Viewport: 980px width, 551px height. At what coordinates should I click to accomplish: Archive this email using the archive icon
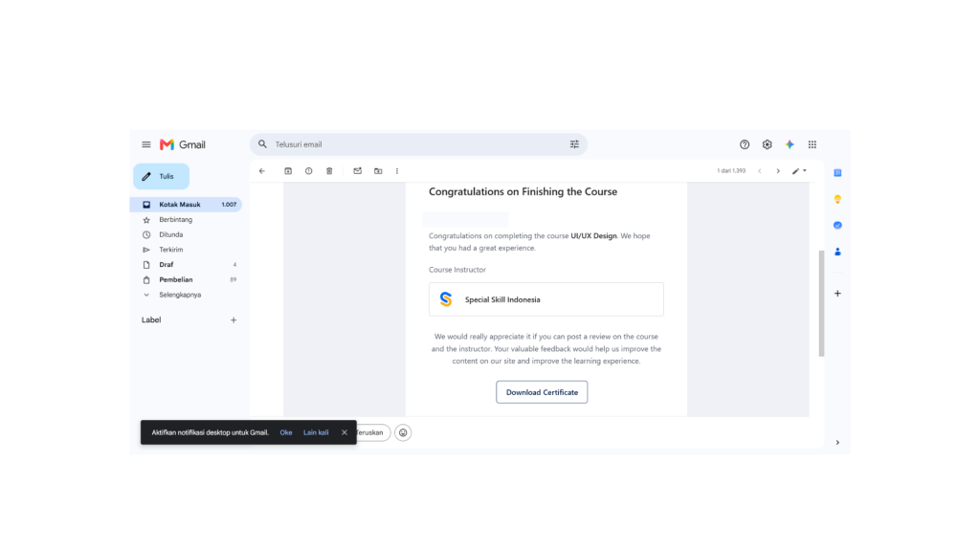pyautogui.click(x=288, y=170)
